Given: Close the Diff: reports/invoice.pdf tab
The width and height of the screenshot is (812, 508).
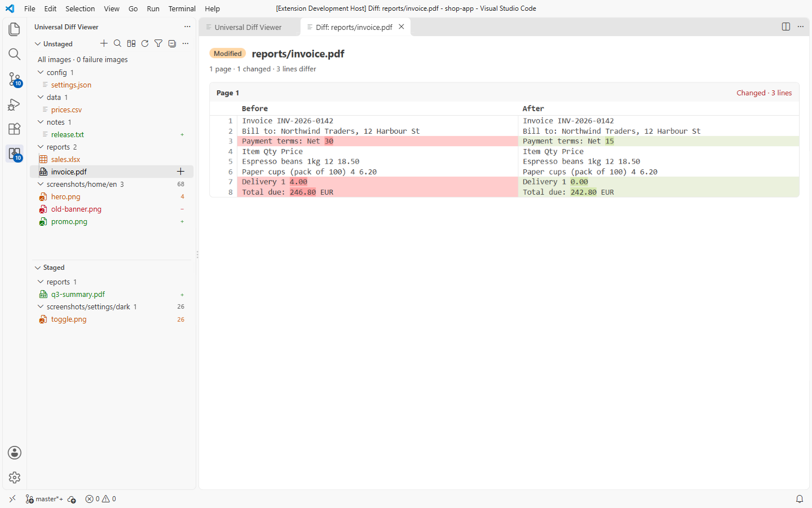Looking at the screenshot, I should pos(401,27).
